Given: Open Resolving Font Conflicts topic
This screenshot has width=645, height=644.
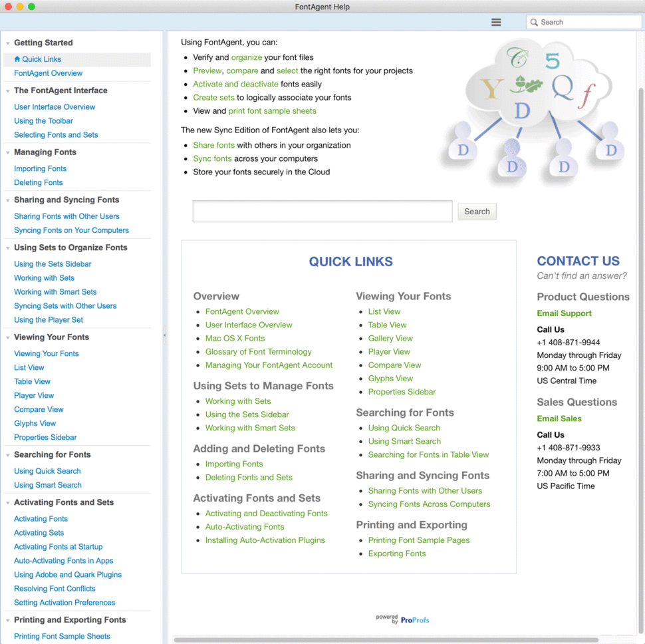Looking at the screenshot, I should 55,589.
